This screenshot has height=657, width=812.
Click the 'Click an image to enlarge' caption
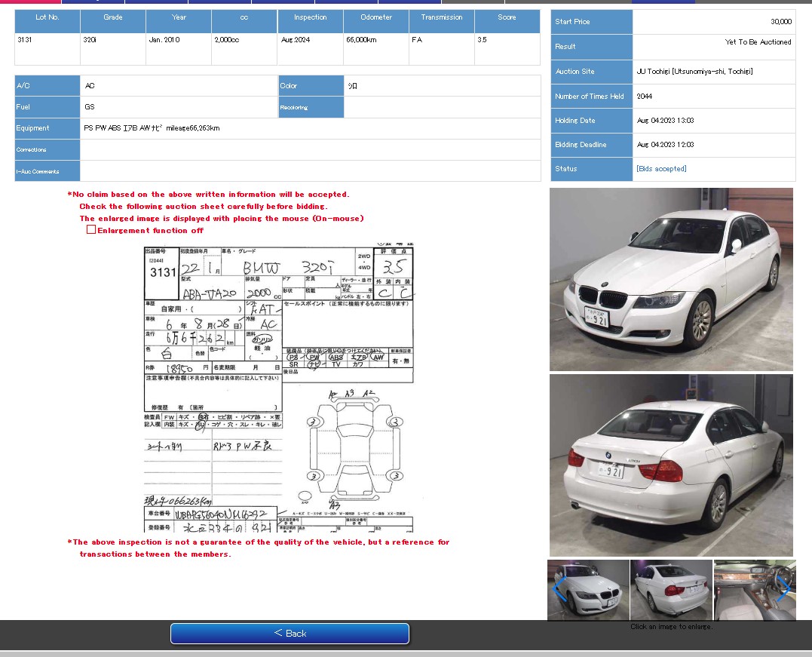[x=672, y=626]
